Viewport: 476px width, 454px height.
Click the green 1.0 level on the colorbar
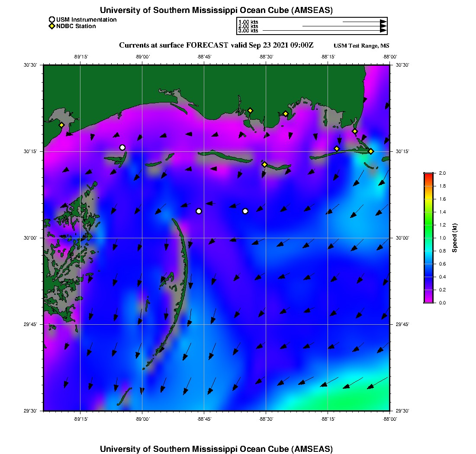(429, 238)
